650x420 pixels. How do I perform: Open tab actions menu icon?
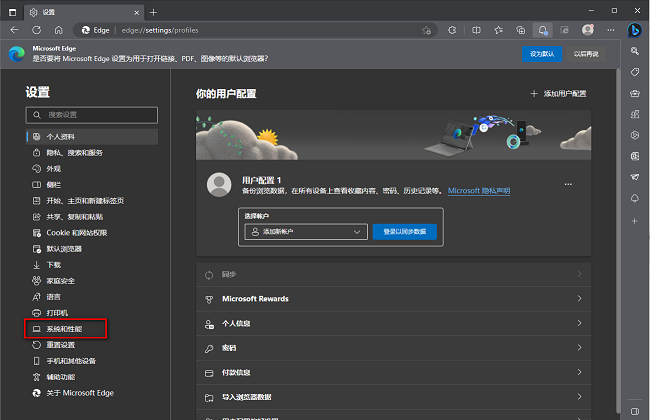point(12,12)
